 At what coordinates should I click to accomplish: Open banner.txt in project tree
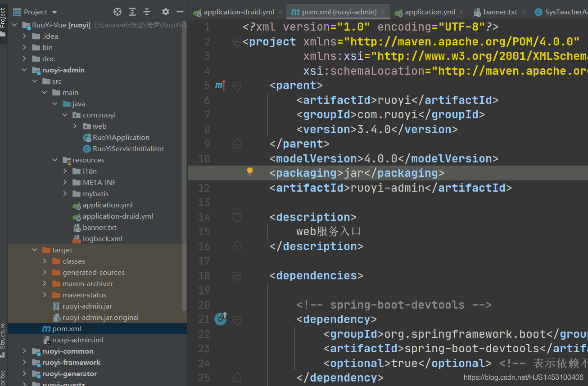pyautogui.click(x=95, y=227)
